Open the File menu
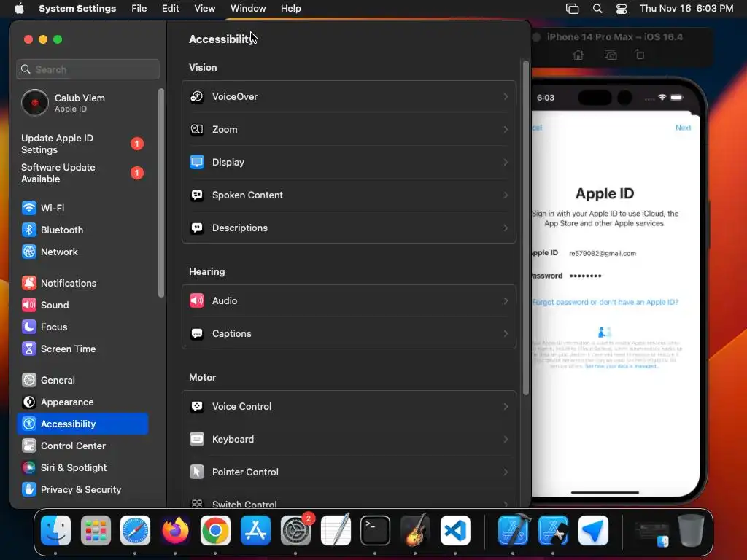The width and height of the screenshot is (747, 560). point(139,9)
